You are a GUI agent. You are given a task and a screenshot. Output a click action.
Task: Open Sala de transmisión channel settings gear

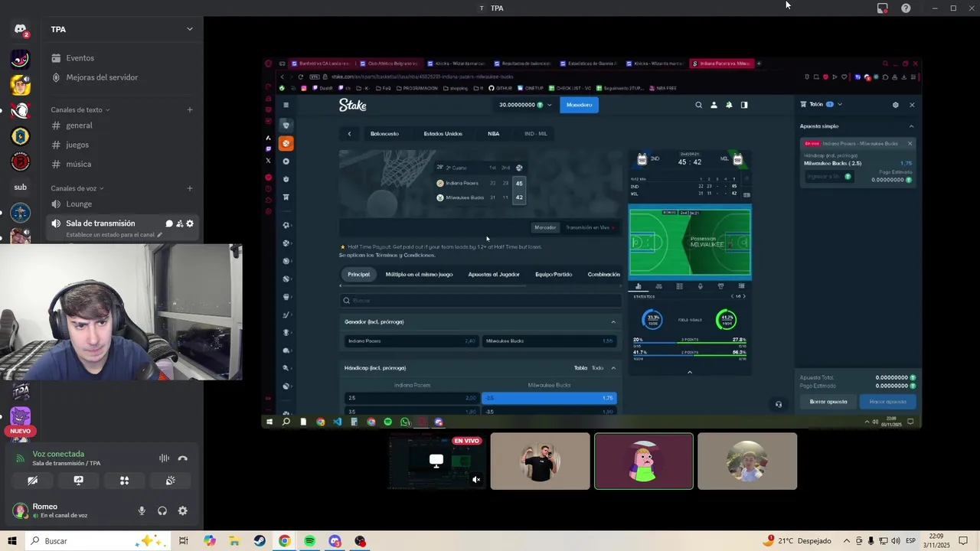point(190,223)
